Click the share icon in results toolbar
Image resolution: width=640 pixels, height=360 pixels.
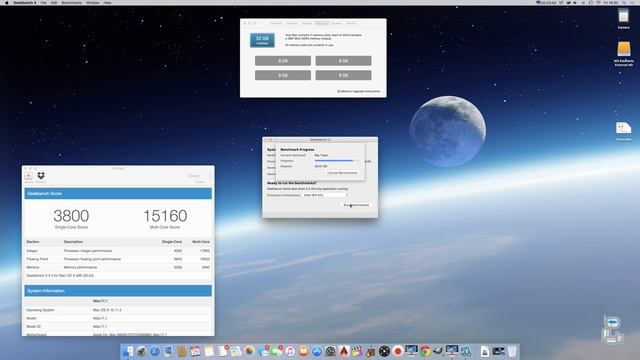coord(29,176)
